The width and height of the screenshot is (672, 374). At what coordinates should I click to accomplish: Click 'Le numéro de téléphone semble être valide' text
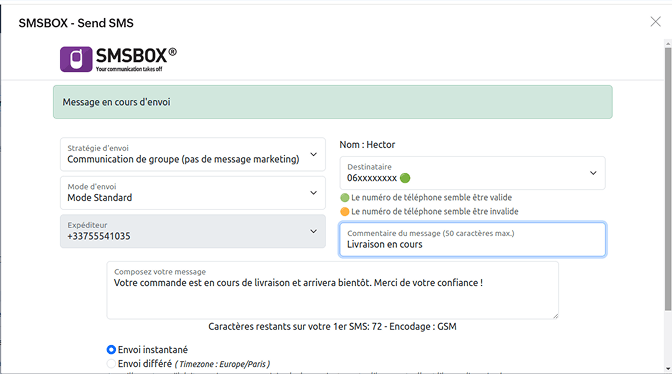pyautogui.click(x=432, y=197)
